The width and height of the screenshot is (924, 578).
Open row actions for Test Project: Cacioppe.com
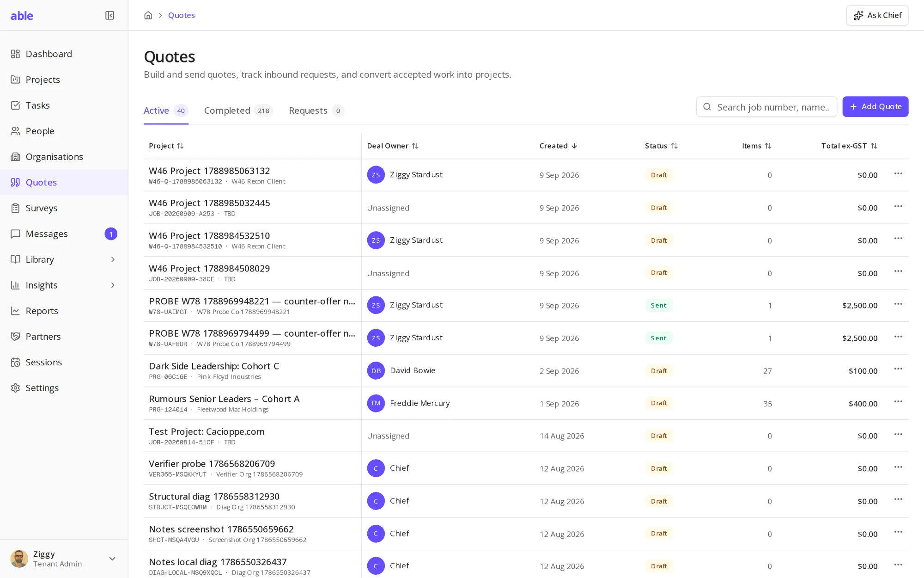898,435
